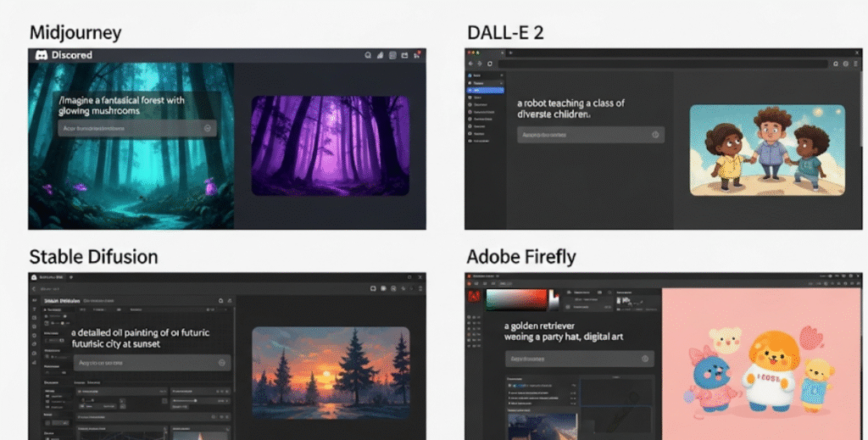Click the submit icon in the Midjourney prompt box

point(208,128)
